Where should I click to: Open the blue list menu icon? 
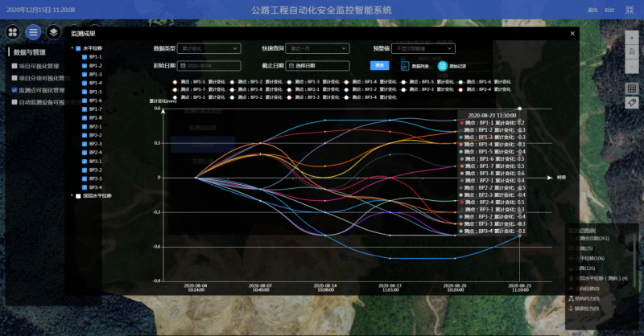[33, 32]
